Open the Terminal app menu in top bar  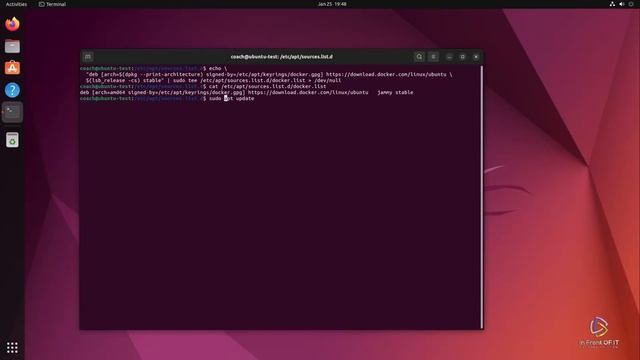click(52, 4)
